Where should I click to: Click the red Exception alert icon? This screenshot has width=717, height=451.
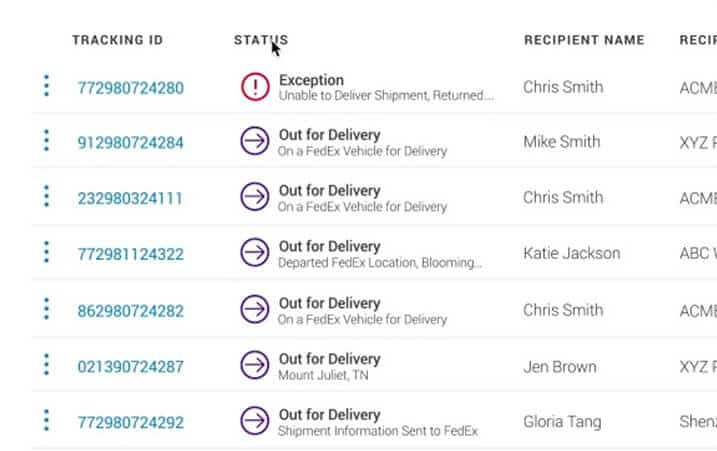click(x=255, y=87)
